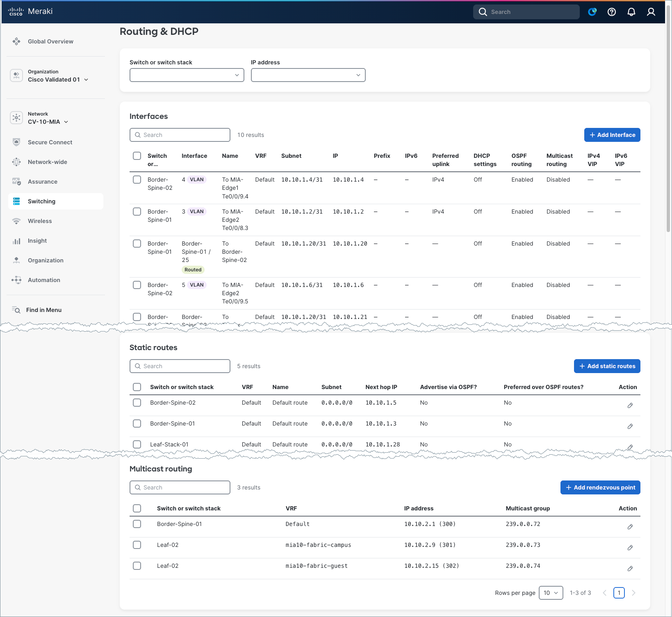Edit Border-Spine-01 static route pencil icon
The width and height of the screenshot is (672, 617).
pyautogui.click(x=630, y=426)
